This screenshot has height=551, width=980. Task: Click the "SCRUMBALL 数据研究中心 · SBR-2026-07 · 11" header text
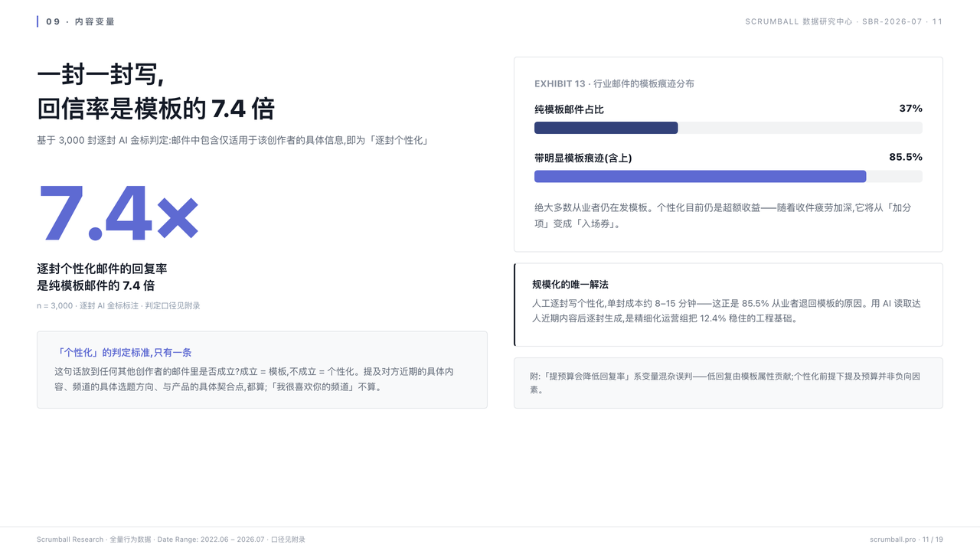click(x=844, y=21)
